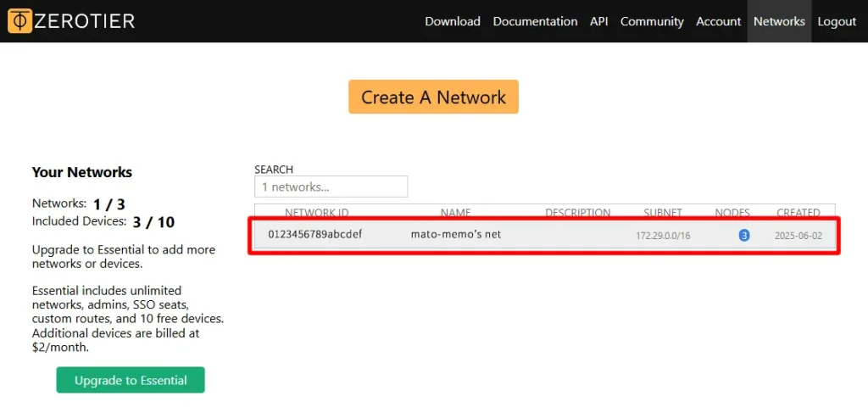Screen dimensions: 868x407
Task: Go to the API page
Action: click(x=599, y=21)
